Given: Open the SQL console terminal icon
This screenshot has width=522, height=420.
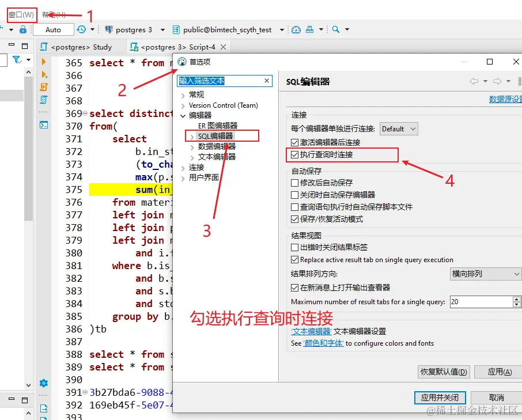Looking at the screenshot, I should 44,125.
